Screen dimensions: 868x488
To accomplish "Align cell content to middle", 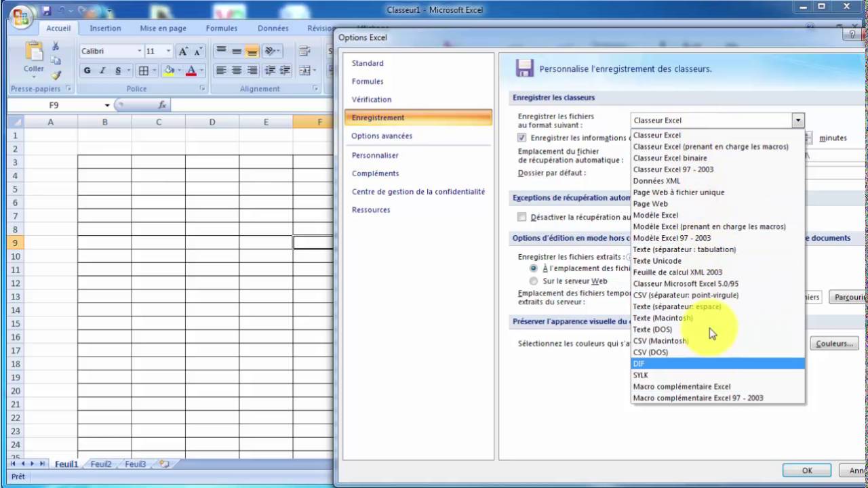I will 237,52.
